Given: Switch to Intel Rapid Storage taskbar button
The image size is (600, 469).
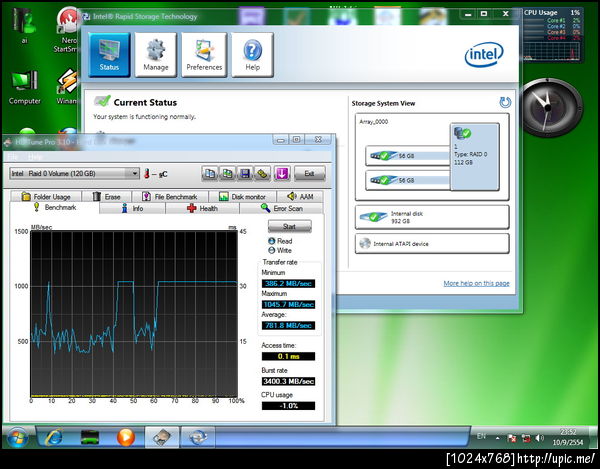Looking at the screenshot, I should [197, 437].
